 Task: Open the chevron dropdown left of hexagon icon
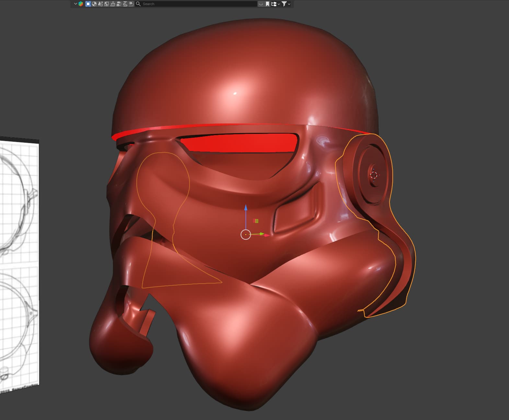[x=75, y=4]
